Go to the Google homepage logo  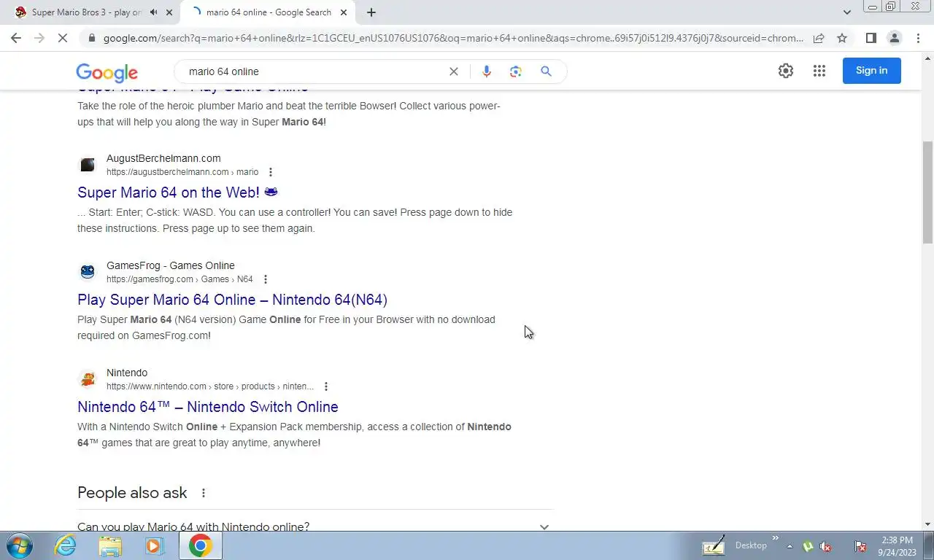click(x=107, y=72)
